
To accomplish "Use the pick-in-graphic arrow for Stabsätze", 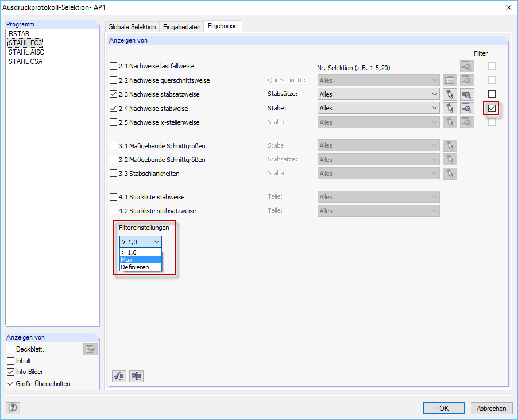I will [450, 94].
